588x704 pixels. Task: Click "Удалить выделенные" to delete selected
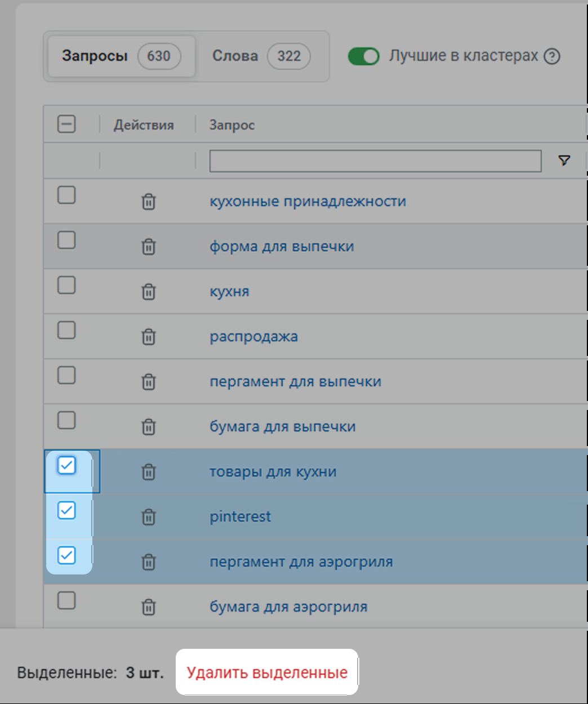pos(267,672)
